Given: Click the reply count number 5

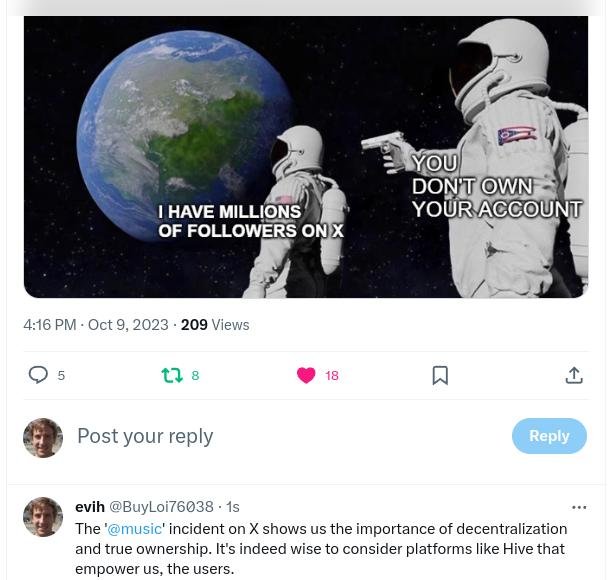Looking at the screenshot, I should pos(61,375).
